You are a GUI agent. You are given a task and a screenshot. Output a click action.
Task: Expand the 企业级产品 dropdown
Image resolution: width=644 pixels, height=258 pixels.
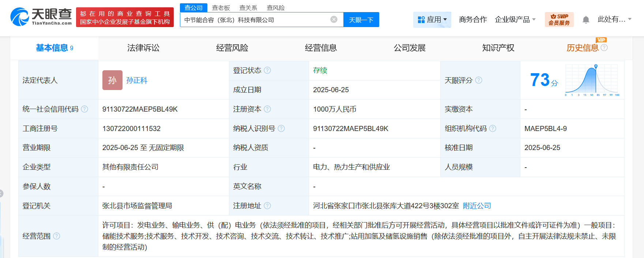pyautogui.click(x=515, y=19)
